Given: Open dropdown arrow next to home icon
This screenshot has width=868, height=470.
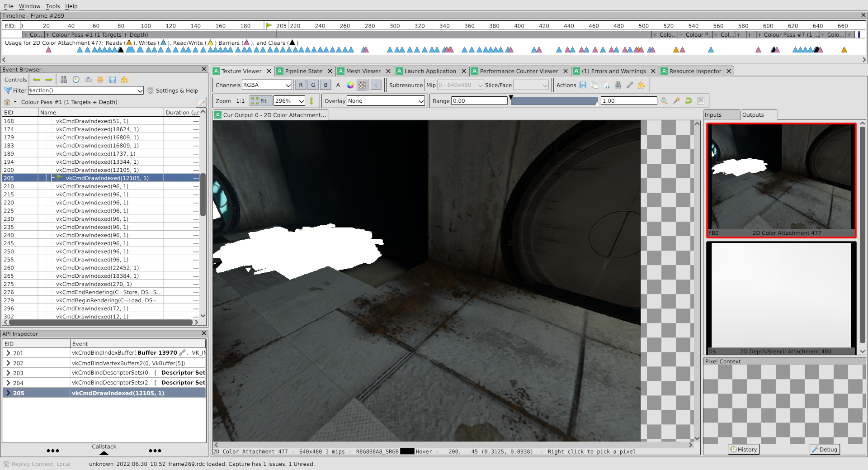Looking at the screenshot, I should coord(15,102).
